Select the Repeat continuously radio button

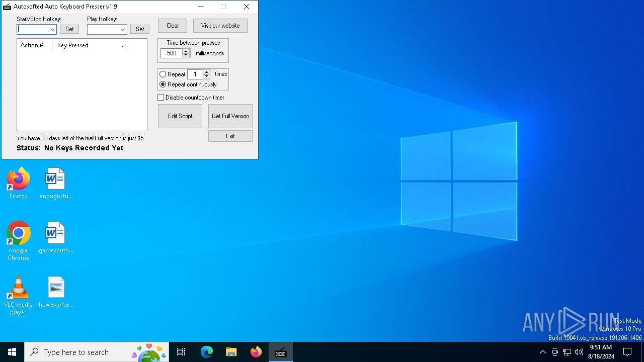click(163, 84)
